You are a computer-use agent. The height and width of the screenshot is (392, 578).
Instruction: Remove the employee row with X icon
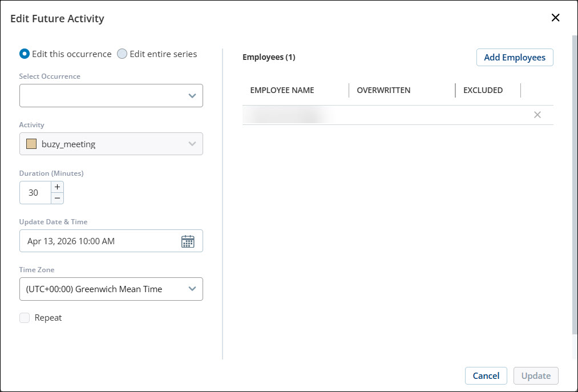[537, 115]
